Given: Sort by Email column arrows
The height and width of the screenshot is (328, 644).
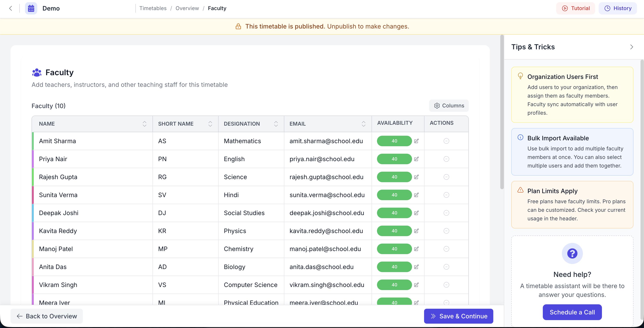Looking at the screenshot, I should tap(363, 124).
